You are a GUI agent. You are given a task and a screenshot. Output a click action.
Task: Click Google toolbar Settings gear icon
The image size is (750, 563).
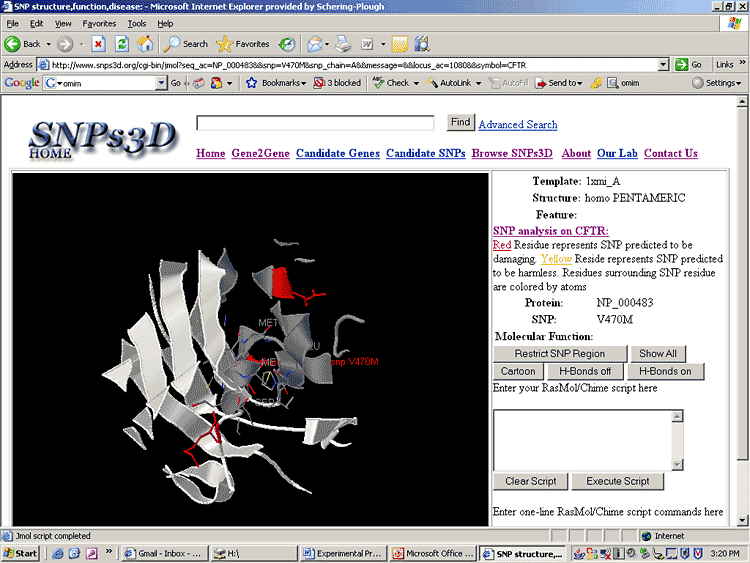[x=698, y=83]
